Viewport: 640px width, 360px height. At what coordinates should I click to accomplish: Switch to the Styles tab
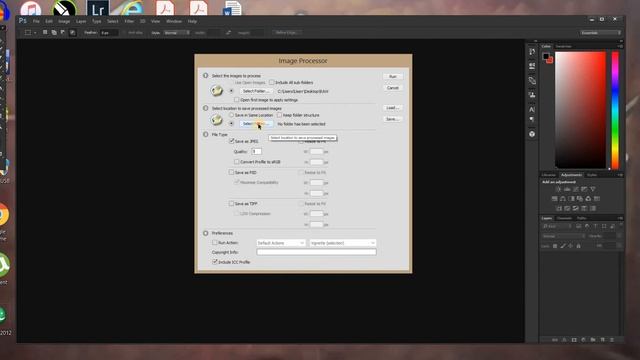point(592,175)
